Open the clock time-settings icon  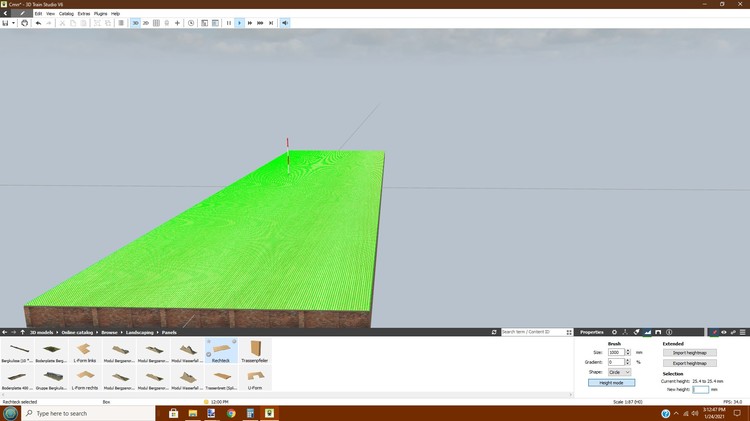click(x=191, y=23)
